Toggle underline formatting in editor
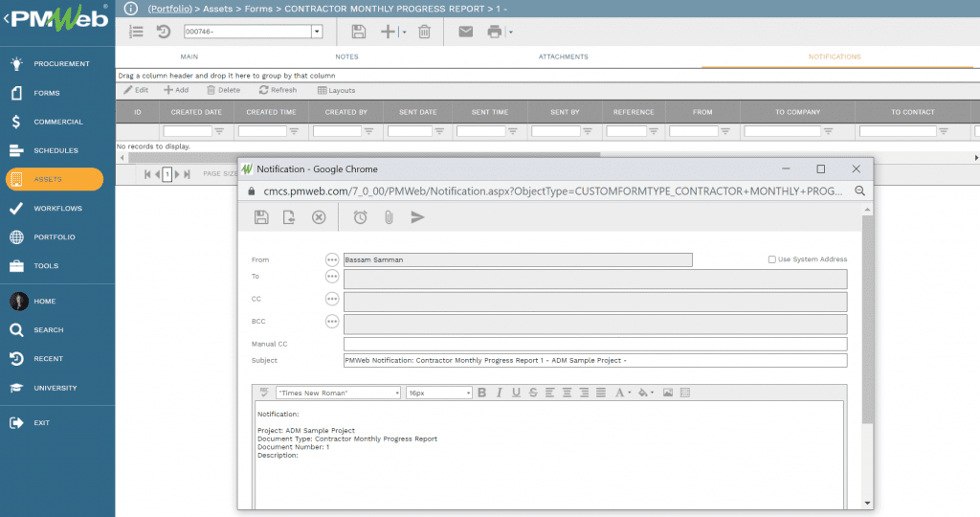This screenshot has height=517, width=980. click(x=516, y=393)
